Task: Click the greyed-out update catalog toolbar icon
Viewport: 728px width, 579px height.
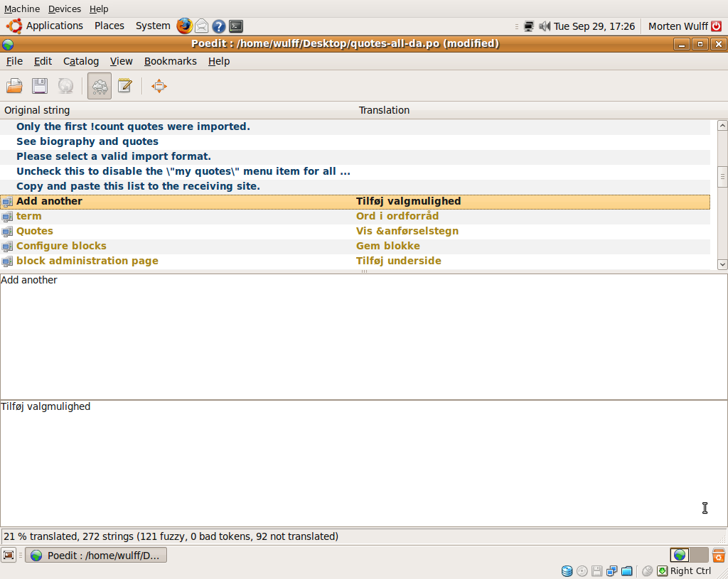Action: pyautogui.click(x=65, y=86)
